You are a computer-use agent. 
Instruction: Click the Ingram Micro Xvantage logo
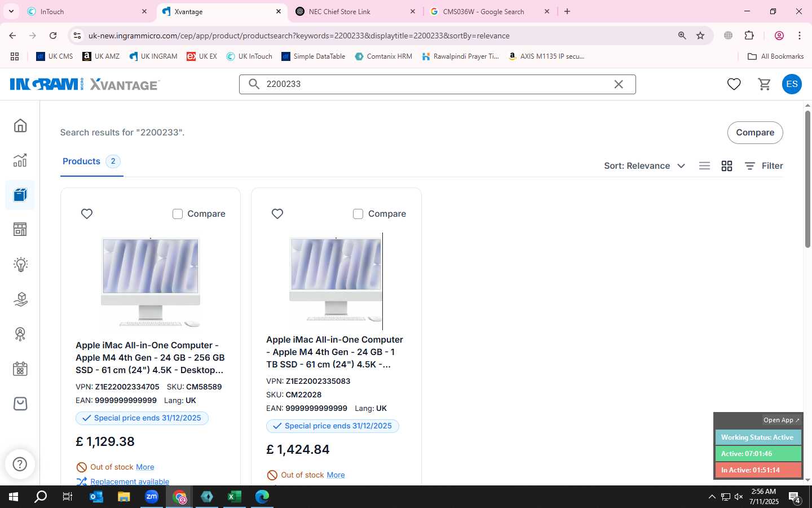pyautogui.click(x=85, y=84)
